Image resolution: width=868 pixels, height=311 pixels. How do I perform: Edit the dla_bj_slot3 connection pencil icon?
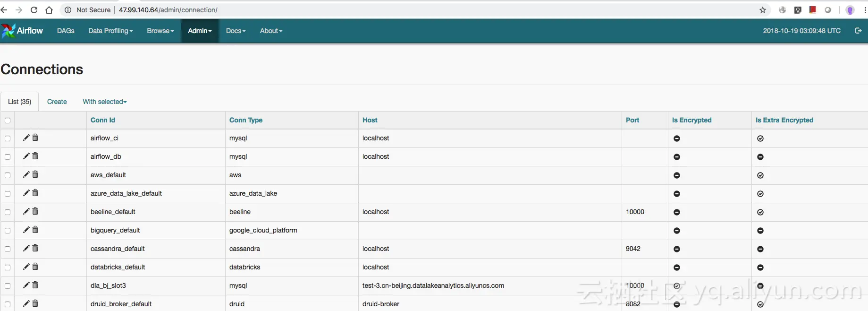click(26, 285)
